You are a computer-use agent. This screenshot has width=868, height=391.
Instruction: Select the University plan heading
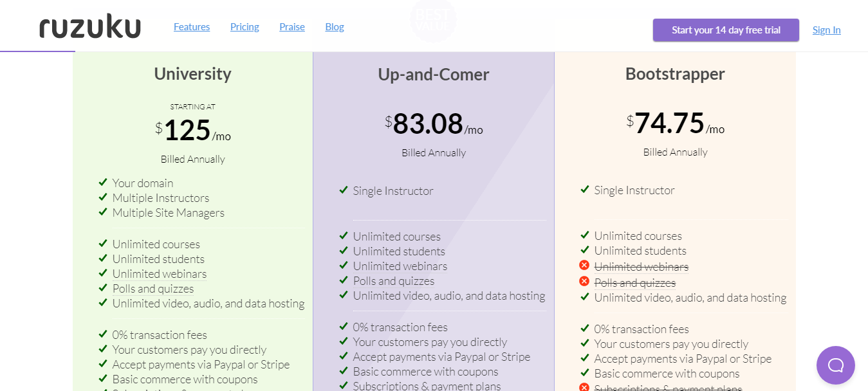coord(192,74)
